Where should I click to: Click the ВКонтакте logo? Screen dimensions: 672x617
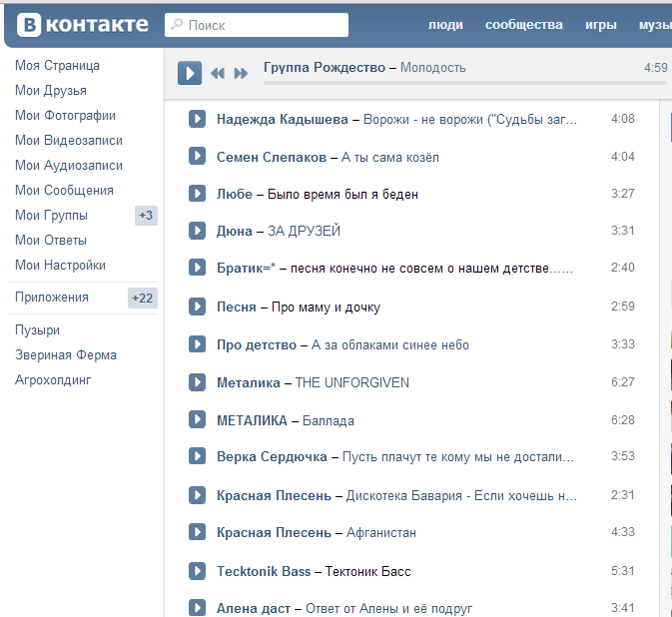point(83,25)
